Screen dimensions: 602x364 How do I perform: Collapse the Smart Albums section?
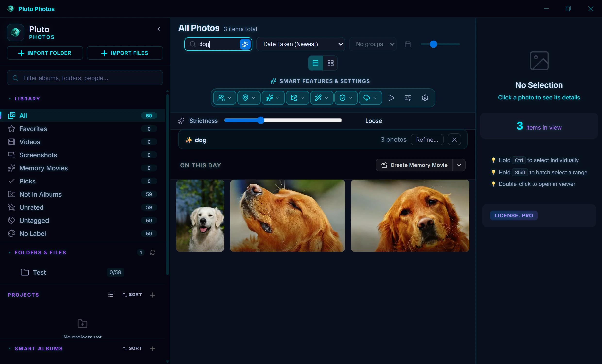[x=36, y=349]
